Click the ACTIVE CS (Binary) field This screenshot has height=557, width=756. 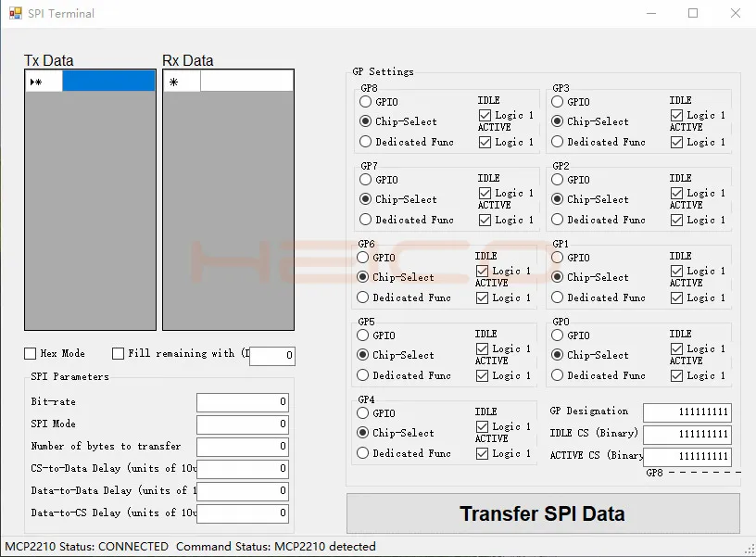click(x=687, y=457)
